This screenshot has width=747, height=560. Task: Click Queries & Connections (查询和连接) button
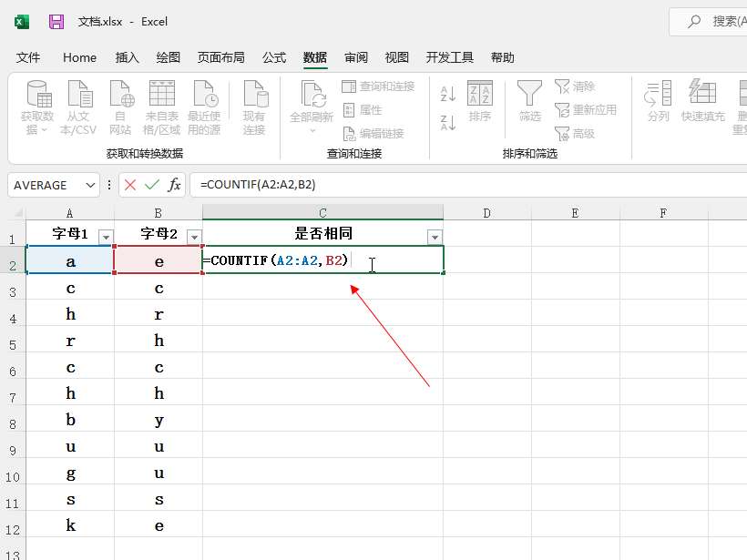379,87
